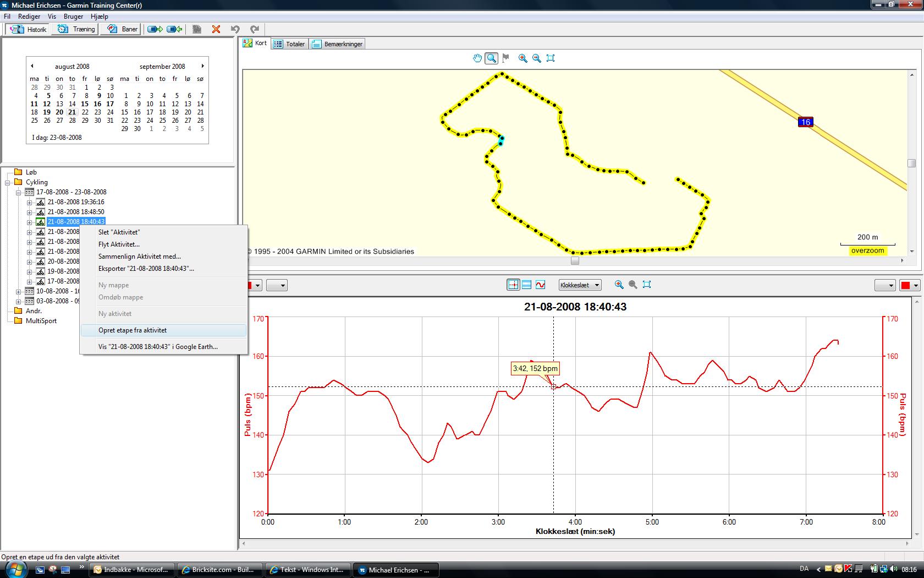Toggle the smoothed curve graph mode
The height and width of the screenshot is (578, 924).
point(541,285)
